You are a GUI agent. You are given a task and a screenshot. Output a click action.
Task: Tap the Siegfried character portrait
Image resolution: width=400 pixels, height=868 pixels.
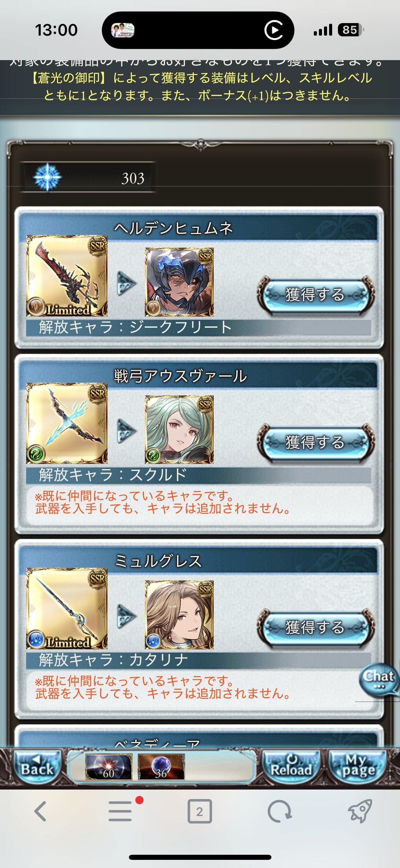click(x=179, y=282)
